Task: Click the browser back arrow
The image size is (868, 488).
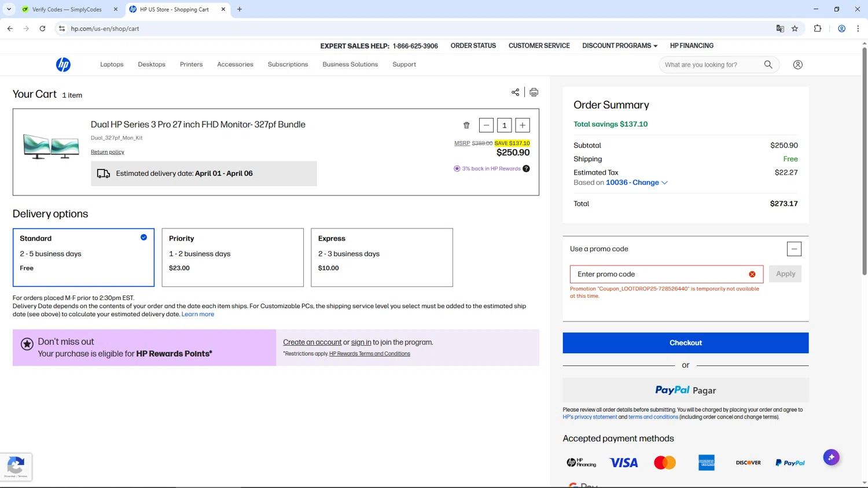Action: click(10, 28)
